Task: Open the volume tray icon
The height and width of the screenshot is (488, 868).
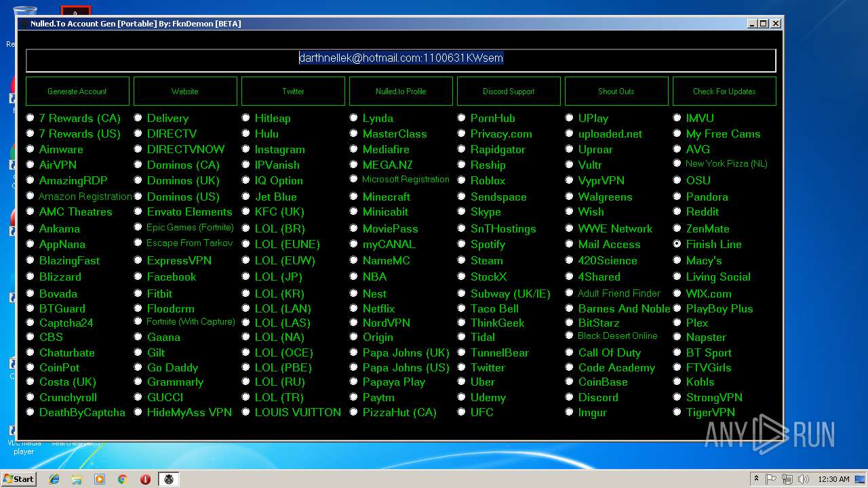Action: (804, 479)
